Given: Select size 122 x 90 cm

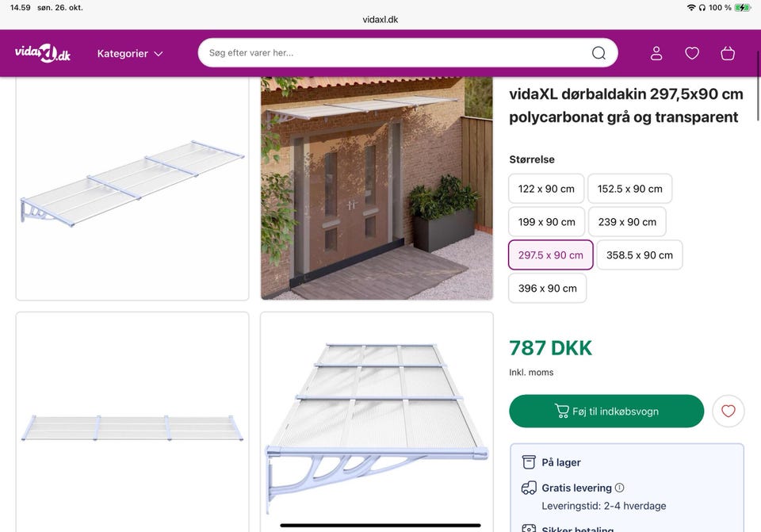Looking at the screenshot, I should tap(546, 189).
